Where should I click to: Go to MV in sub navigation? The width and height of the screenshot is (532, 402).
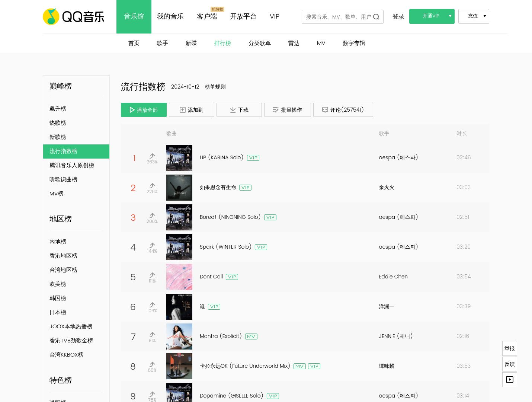point(321,43)
